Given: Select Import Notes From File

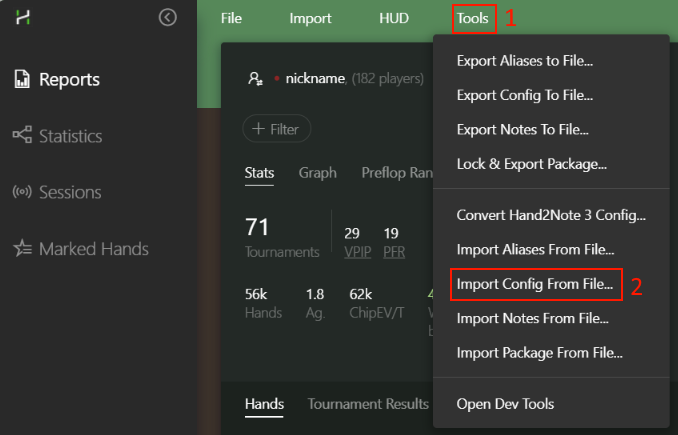Looking at the screenshot, I should pos(533,319).
